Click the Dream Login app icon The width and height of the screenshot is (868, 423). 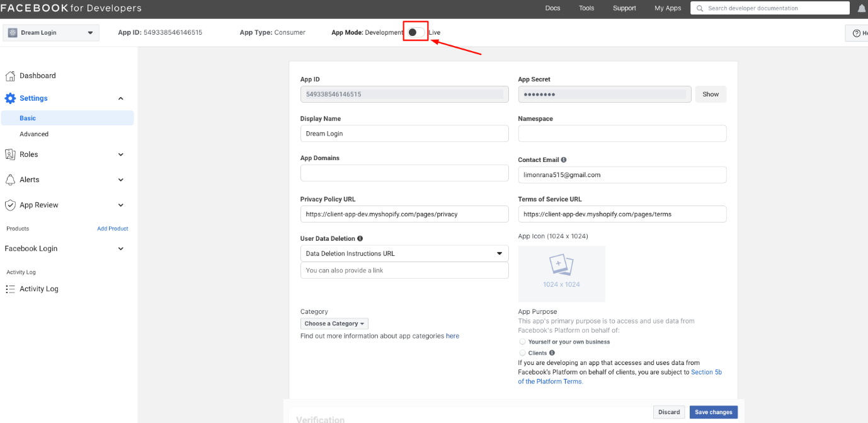13,33
